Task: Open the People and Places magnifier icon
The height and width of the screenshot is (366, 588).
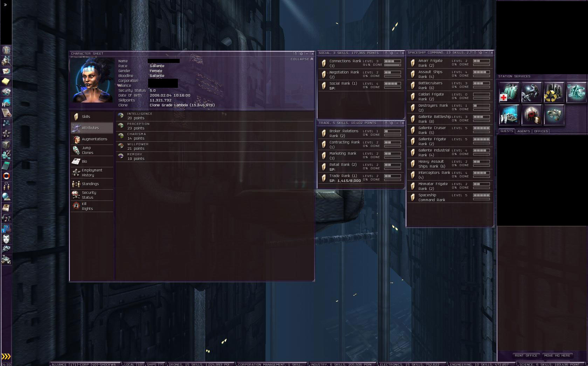Action: click(6, 61)
